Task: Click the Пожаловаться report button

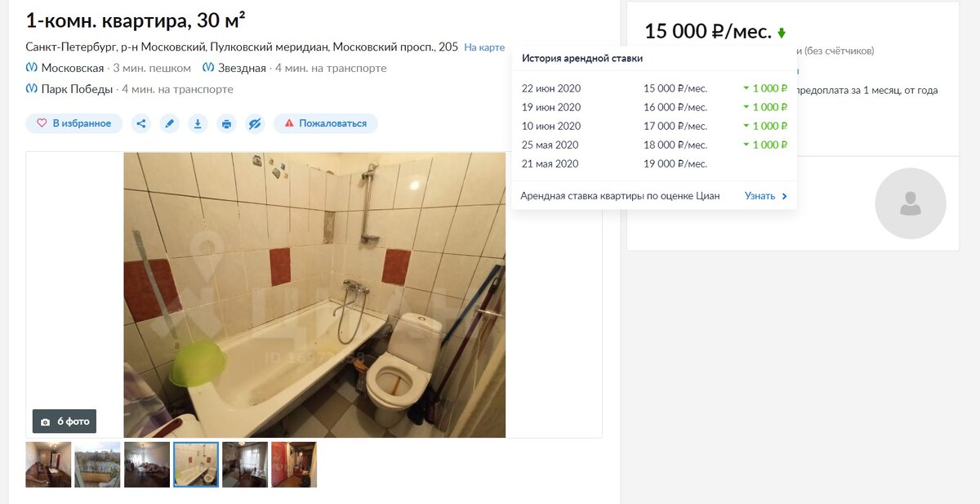Action: point(326,123)
